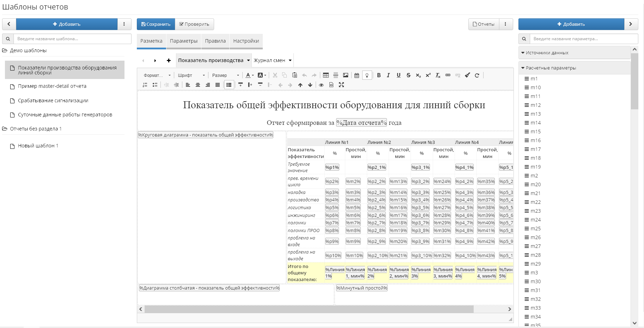Open the Показатель производства sheet dropdown arrow

click(248, 60)
